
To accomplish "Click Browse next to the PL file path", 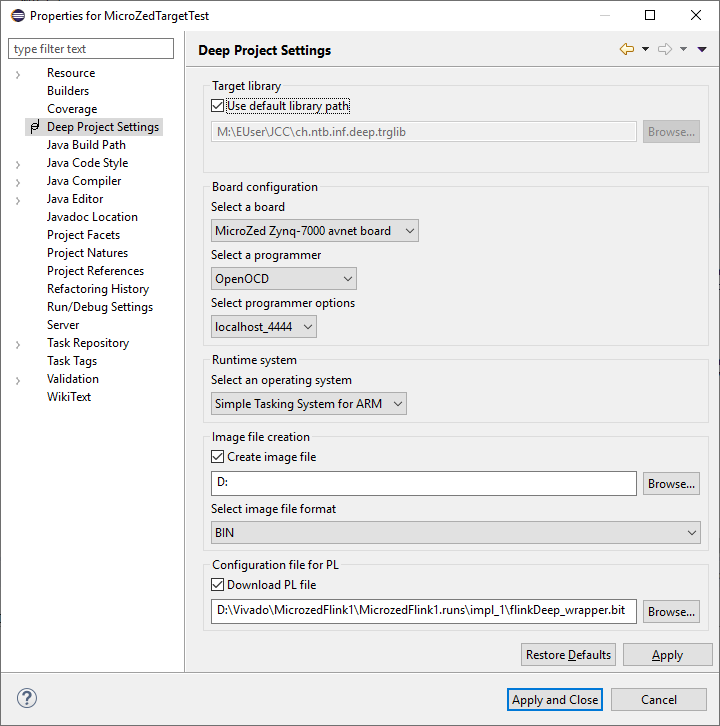I will (671, 612).
